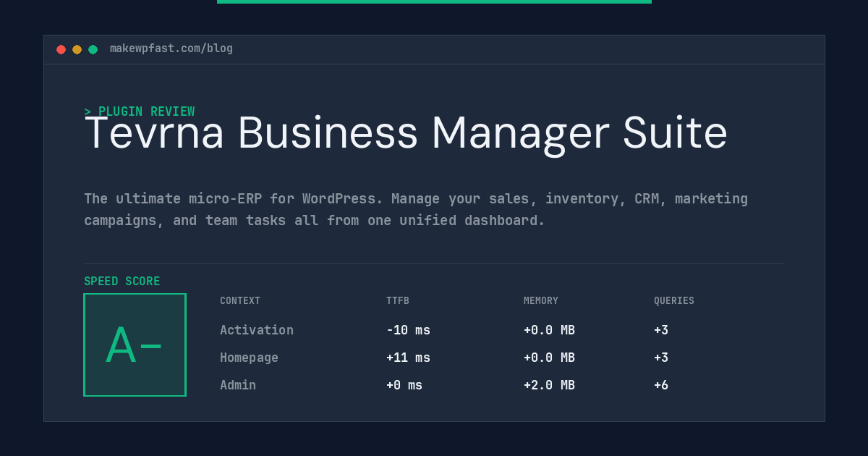Click the +6 queries value
The height and width of the screenshot is (456, 868).
661,385
